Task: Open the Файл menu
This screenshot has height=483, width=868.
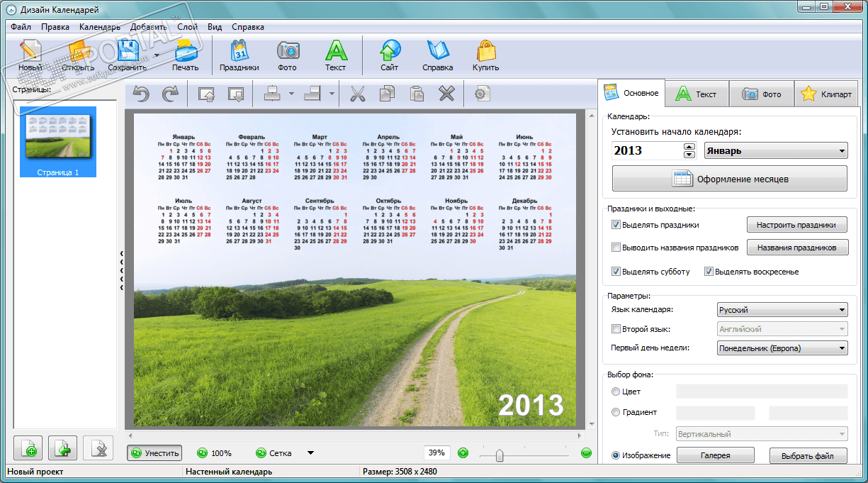Action: click(x=21, y=27)
